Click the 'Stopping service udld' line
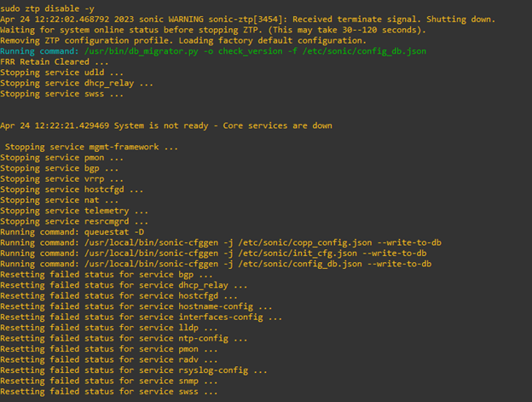The image size is (532, 402). point(61,73)
